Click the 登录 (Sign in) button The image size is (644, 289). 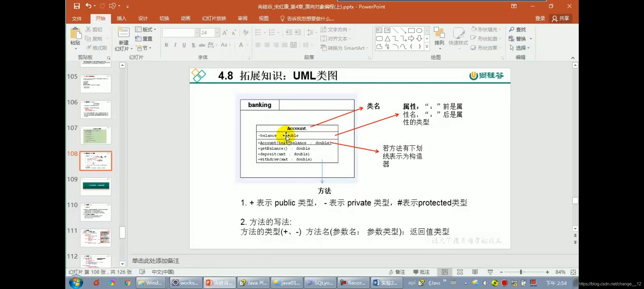[539, 18]
